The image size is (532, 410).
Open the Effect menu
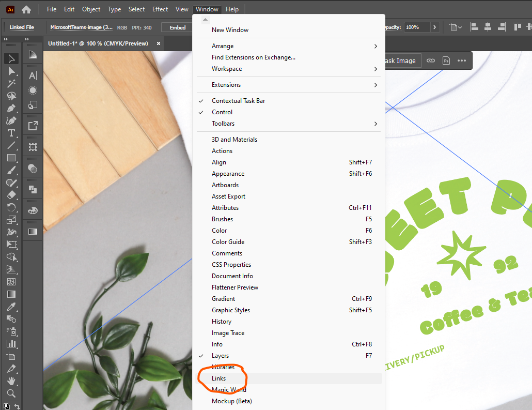click(x=160, y=9)
